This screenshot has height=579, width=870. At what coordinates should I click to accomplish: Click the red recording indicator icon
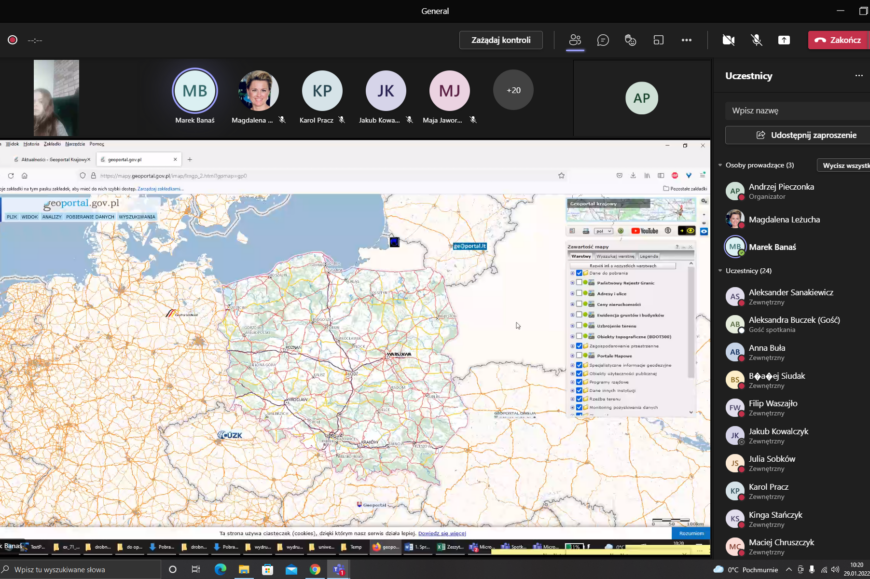12,40
